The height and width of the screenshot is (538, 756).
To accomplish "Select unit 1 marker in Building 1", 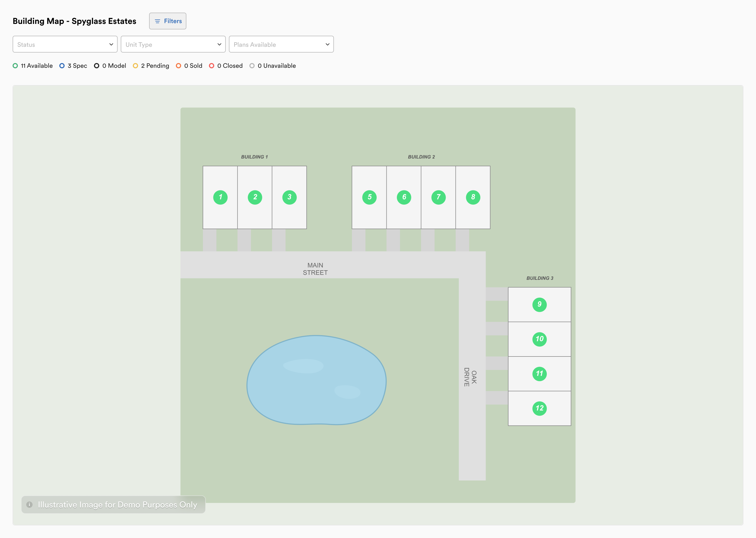I will tap(220, 197).
